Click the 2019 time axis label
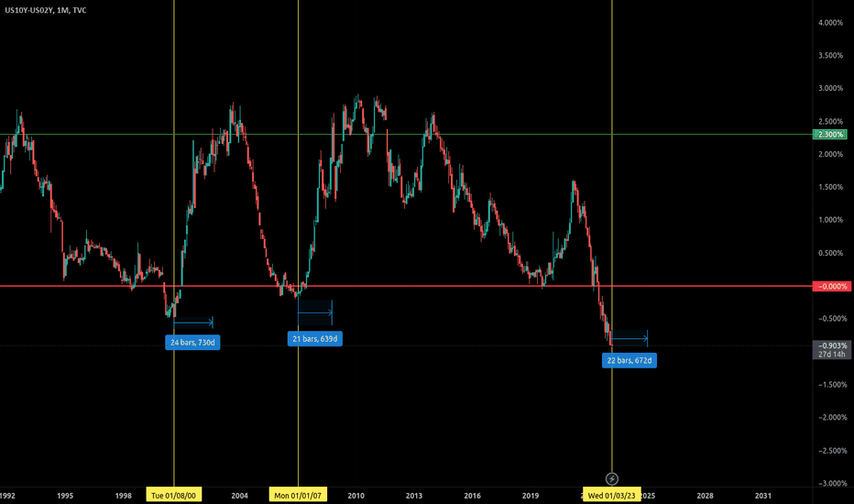The width and height of the screenshot is (854, 504). (531, 496)
